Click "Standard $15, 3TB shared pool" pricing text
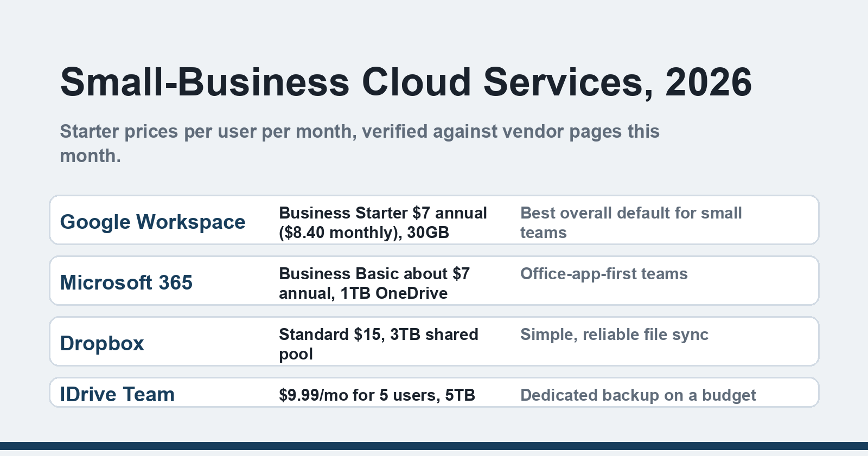 click(379, 344)
